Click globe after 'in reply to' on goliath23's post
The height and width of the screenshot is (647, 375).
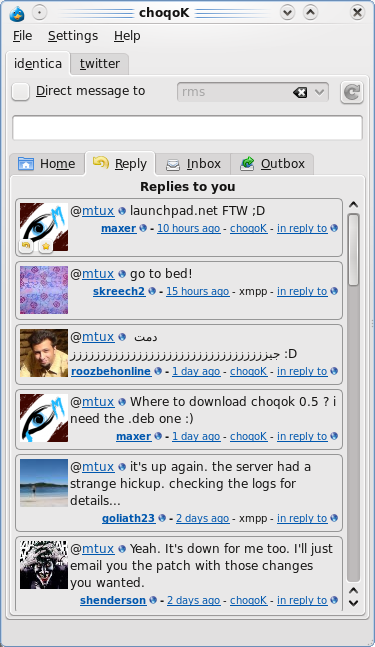[334, 518]
